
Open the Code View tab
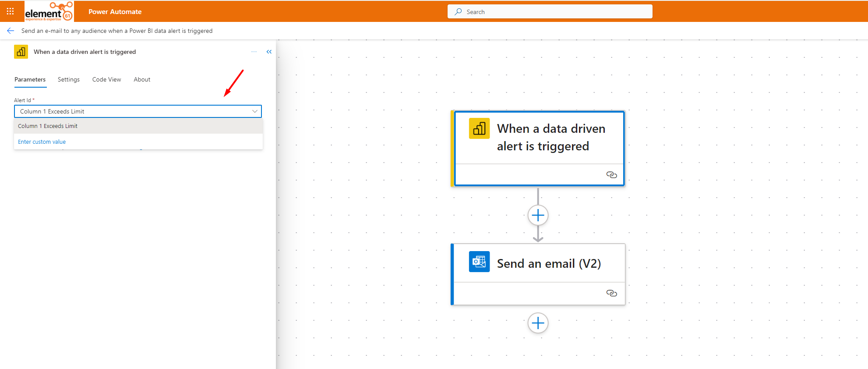coord(106,79)
